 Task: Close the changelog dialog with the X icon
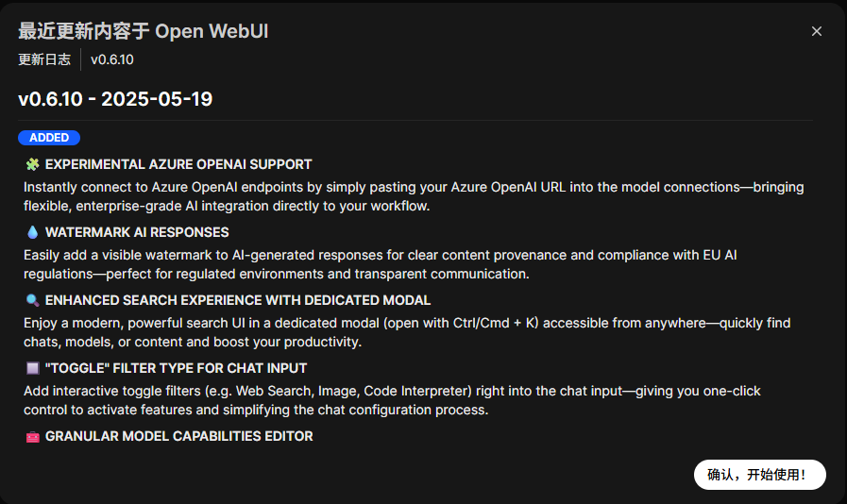pos(817,31)
